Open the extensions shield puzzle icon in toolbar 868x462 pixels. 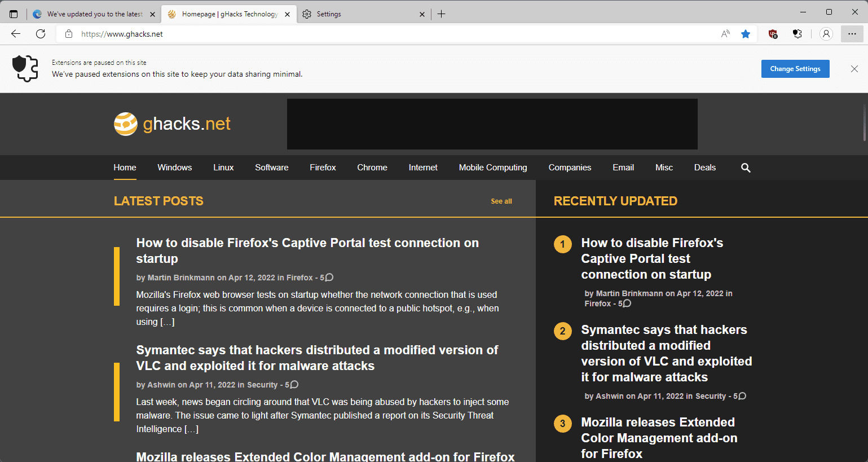[797, 34]
